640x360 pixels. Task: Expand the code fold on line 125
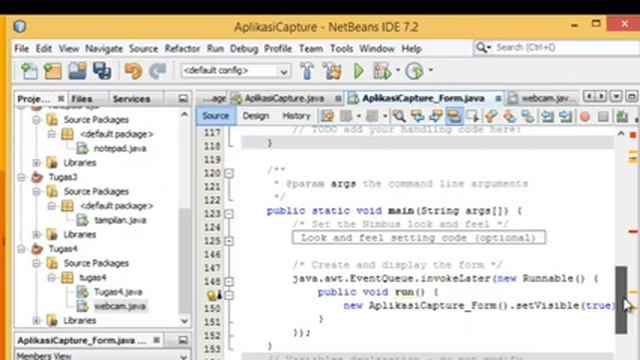pos(229,241)
